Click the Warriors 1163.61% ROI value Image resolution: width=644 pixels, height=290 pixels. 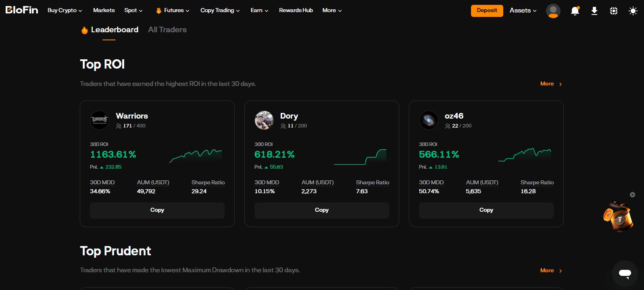(113, 154)
